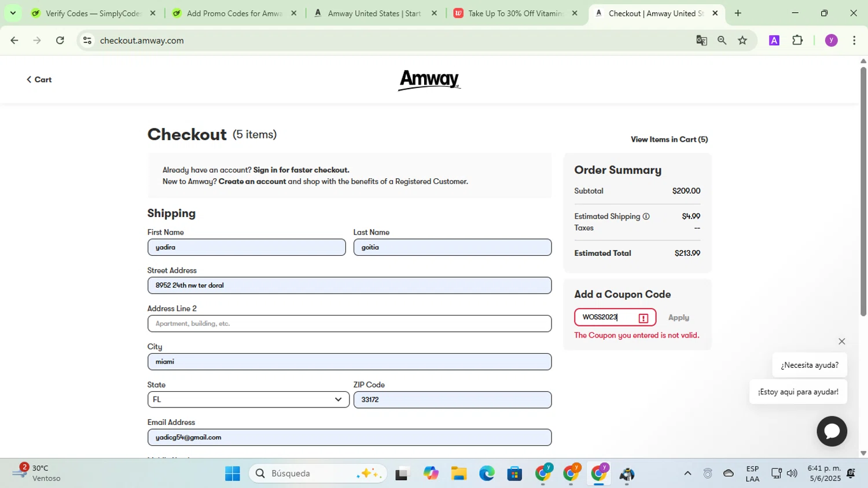868x488 pixels.
Task: Click the Subtotal $209.00 value
Action: pyautogui.click(x=686, y=191)
